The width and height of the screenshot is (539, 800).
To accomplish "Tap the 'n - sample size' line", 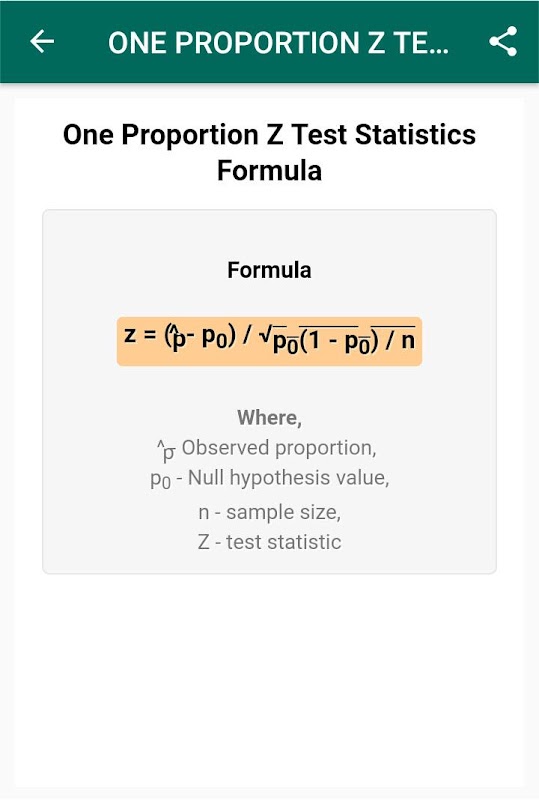I will 270,512.
